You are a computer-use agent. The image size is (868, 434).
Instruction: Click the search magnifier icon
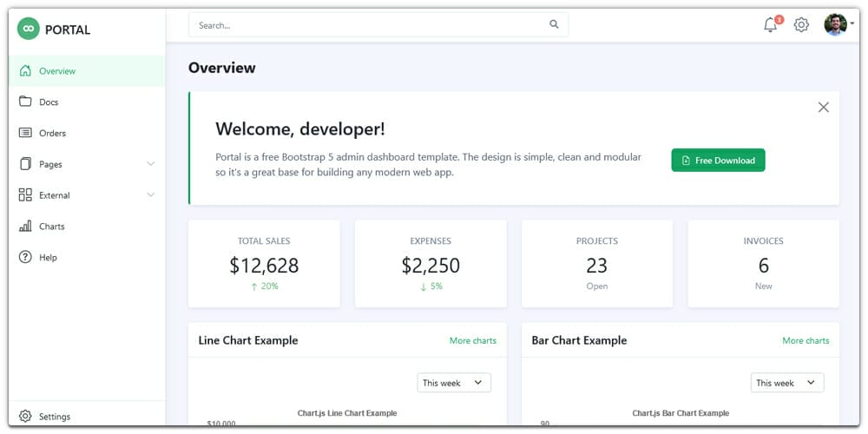tap(554, 25)
